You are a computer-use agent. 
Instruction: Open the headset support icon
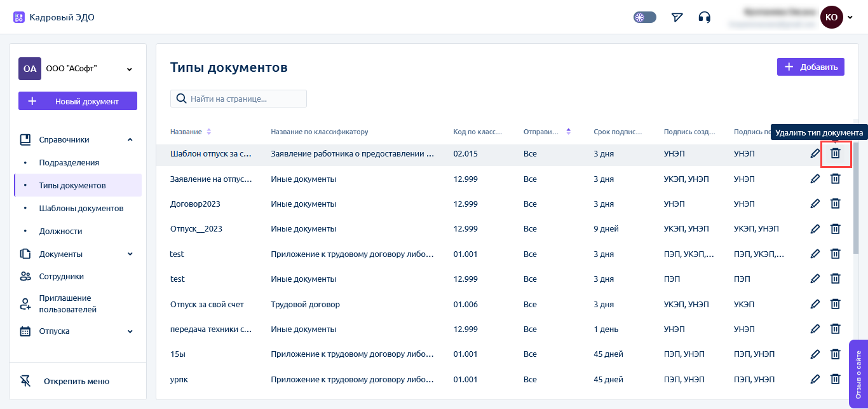[x=704, y=17]
